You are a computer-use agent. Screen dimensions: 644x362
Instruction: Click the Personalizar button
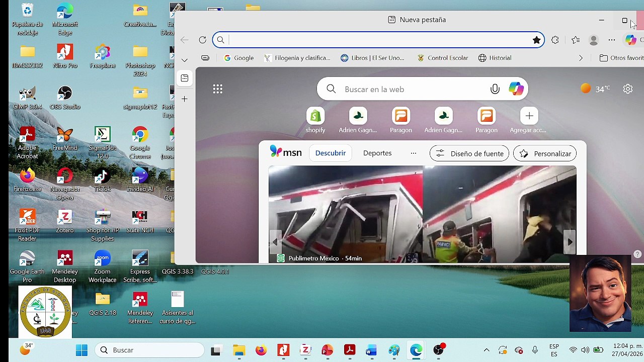click(545, 153)
